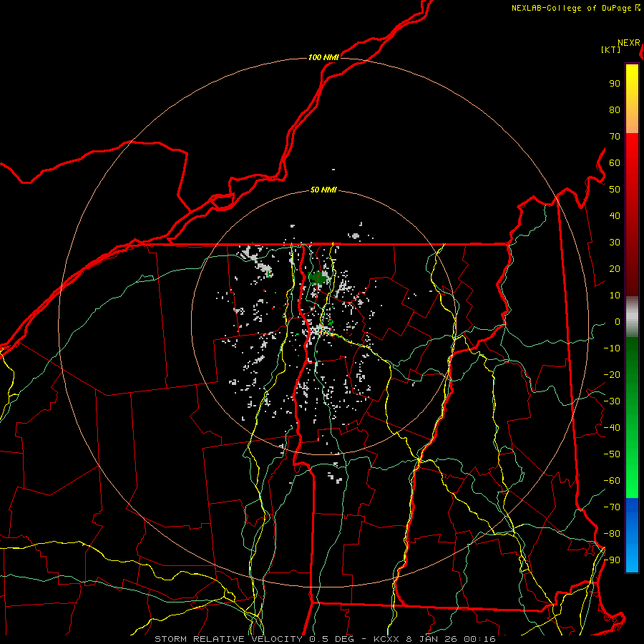Screen dimensions: 644x644
Task: Pick the green segment of the color bar
Action: click(x=632, y=418)
